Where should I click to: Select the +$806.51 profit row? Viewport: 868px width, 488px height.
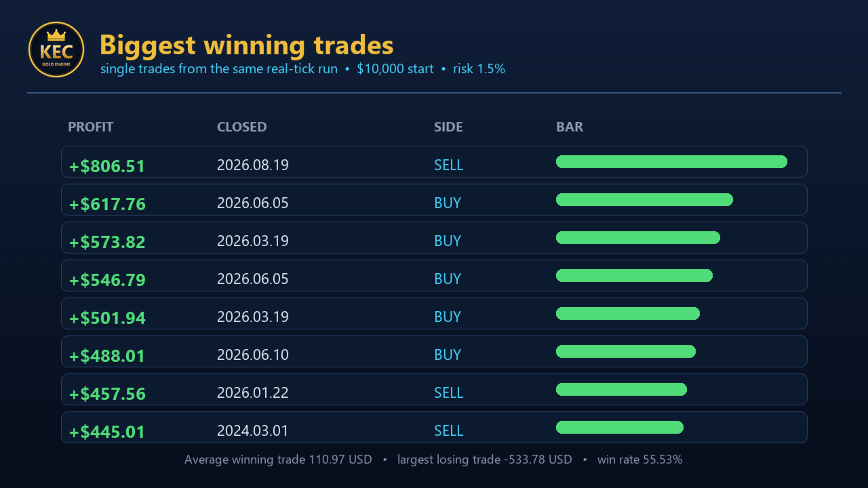(434, 161)
